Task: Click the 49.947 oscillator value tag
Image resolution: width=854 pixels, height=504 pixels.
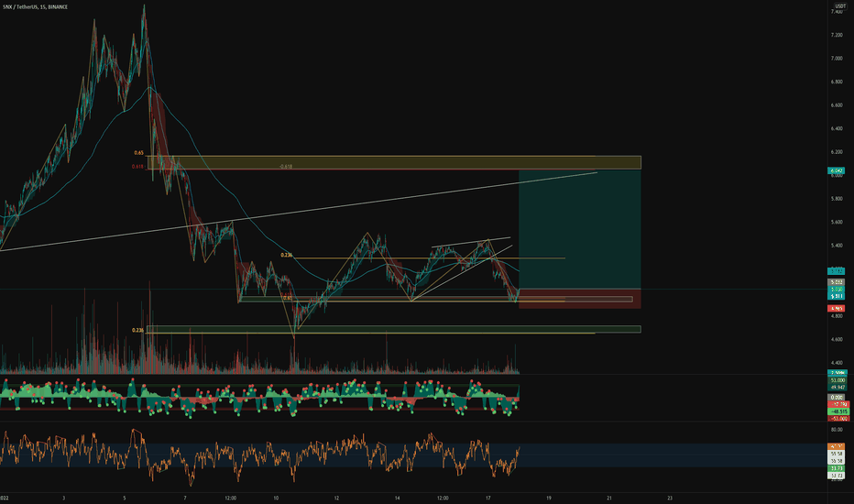Action: point(838,388)
